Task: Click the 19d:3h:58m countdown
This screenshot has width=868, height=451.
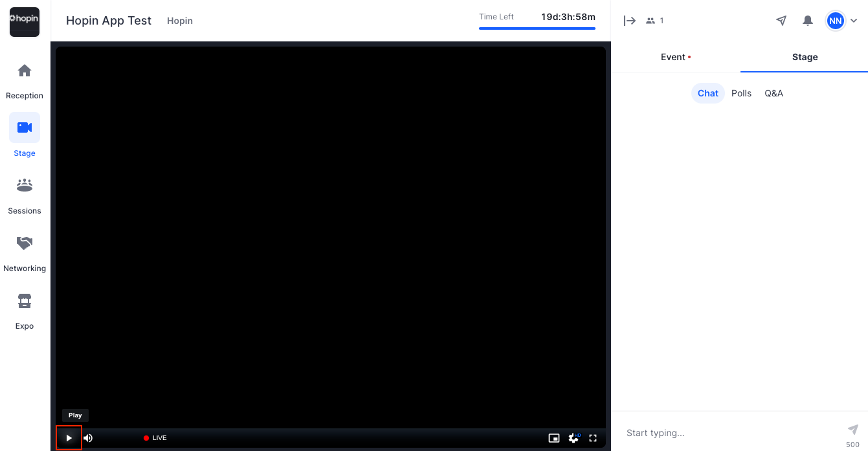Action: (568, 17)
